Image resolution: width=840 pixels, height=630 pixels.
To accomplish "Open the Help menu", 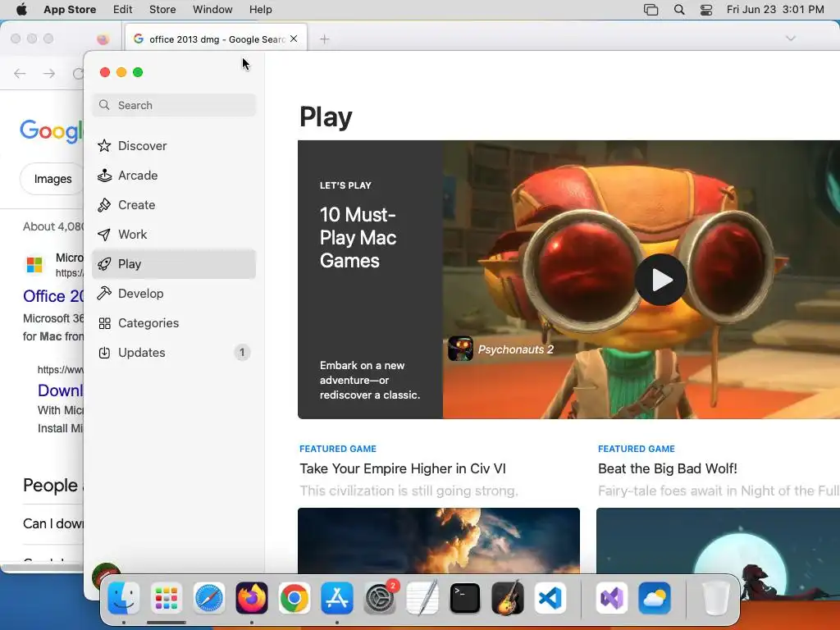I will click(260, 9).
